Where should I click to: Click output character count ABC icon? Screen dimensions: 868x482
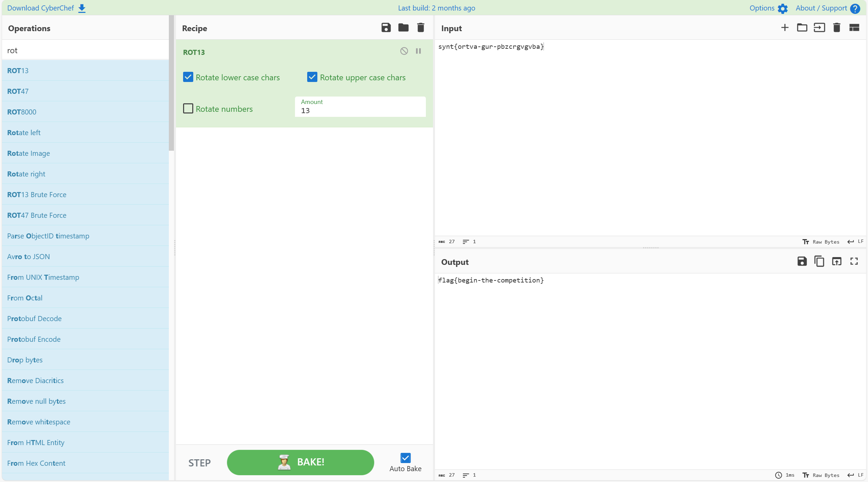(442, 476)
